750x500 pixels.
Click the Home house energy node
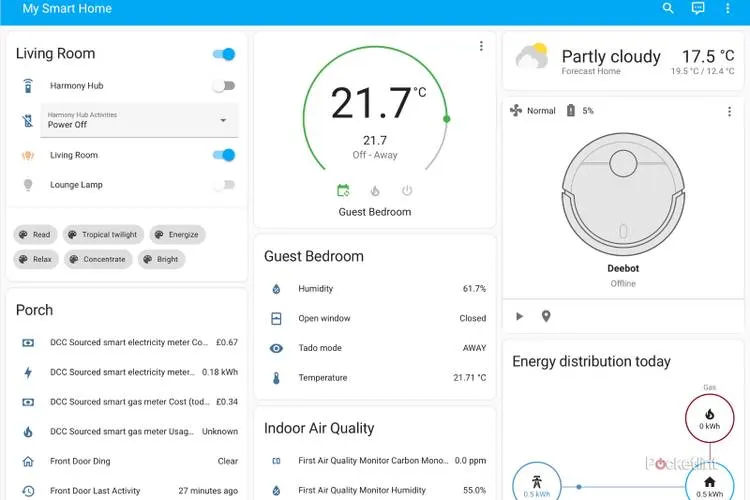click(x=709, y=483)
